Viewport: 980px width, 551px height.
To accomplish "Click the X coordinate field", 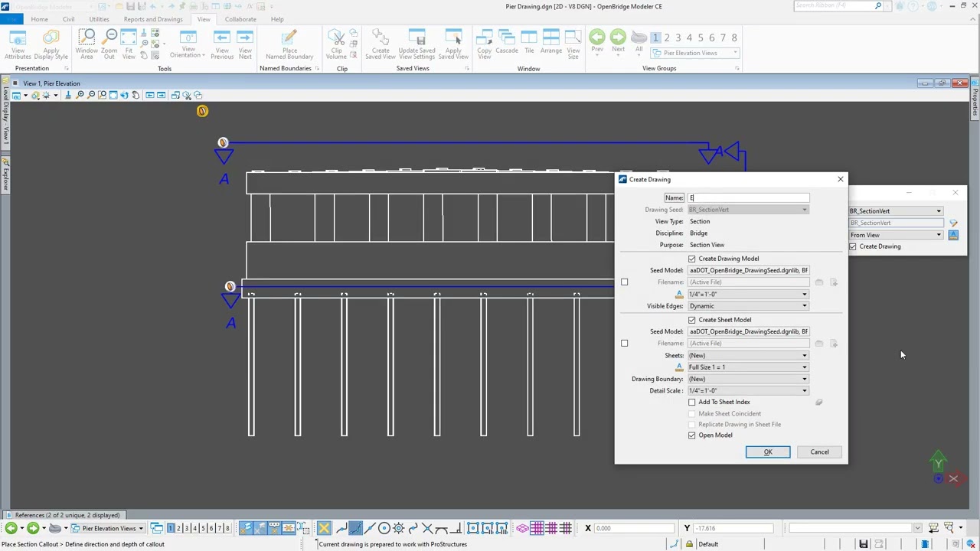I will coord(633,528).
